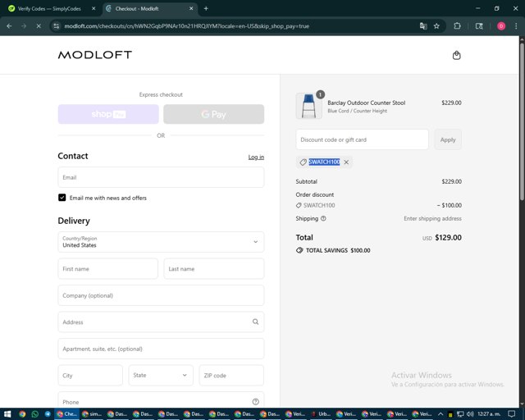Remove the SWATCH100 discount code tag

[346, 162]
